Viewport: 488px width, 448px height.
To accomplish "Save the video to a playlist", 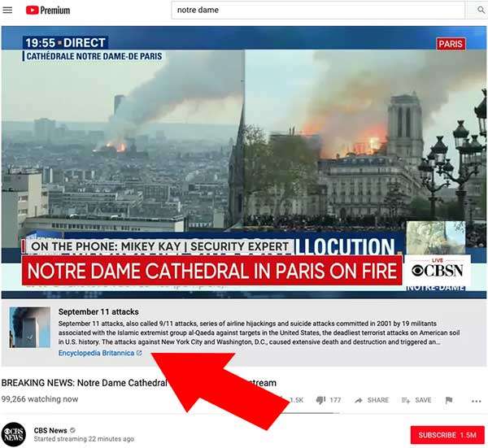I will (416, 400).
